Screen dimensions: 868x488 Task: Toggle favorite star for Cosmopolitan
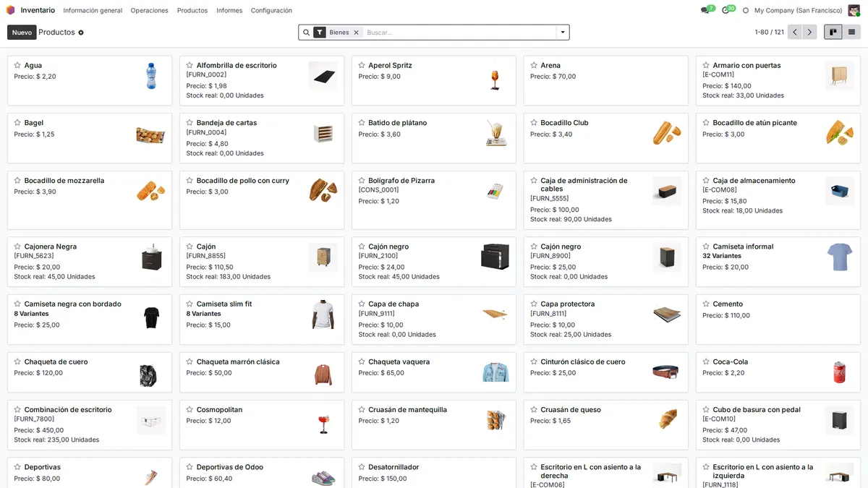(x=190, y=410)
